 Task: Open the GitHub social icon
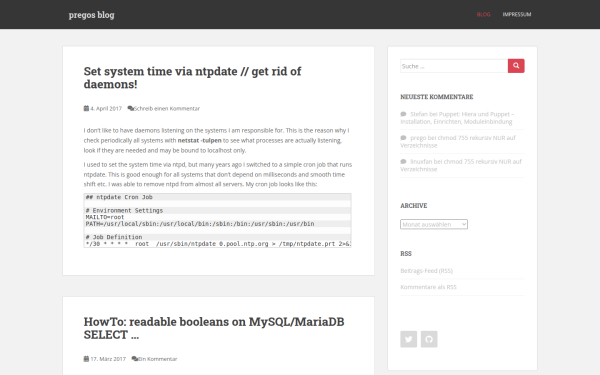point(429,339)
